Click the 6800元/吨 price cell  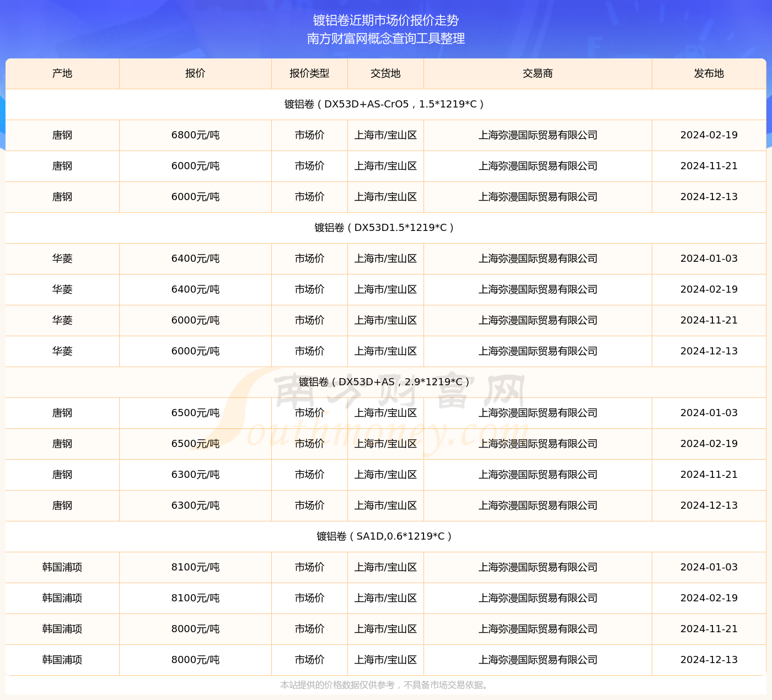[195, 135]
